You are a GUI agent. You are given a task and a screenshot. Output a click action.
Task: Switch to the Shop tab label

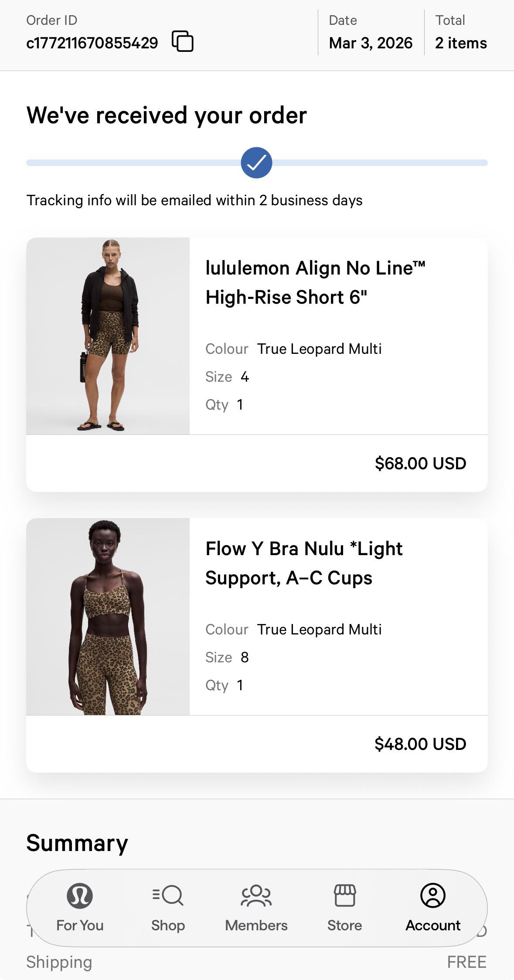click(x=168, y=925)
